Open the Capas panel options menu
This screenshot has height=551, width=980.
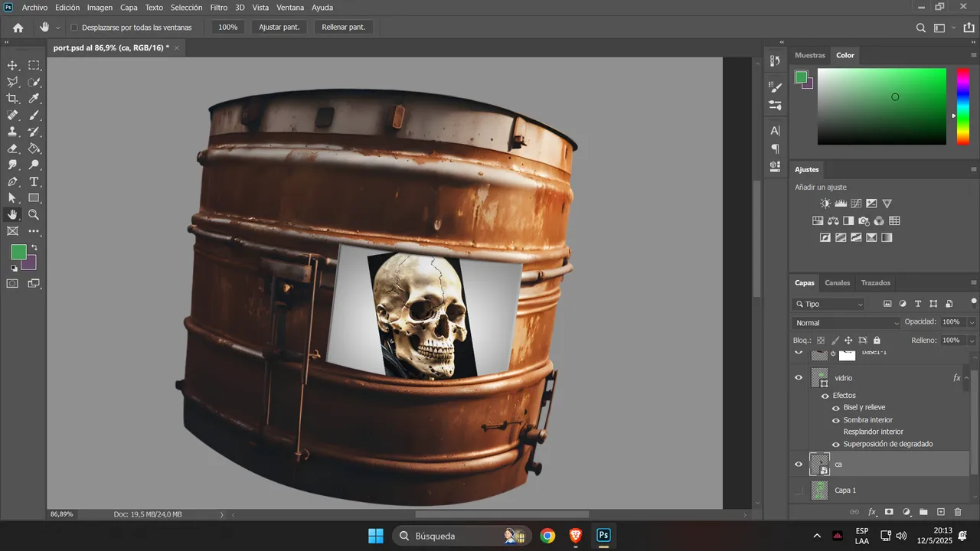(x=974, y=283)
